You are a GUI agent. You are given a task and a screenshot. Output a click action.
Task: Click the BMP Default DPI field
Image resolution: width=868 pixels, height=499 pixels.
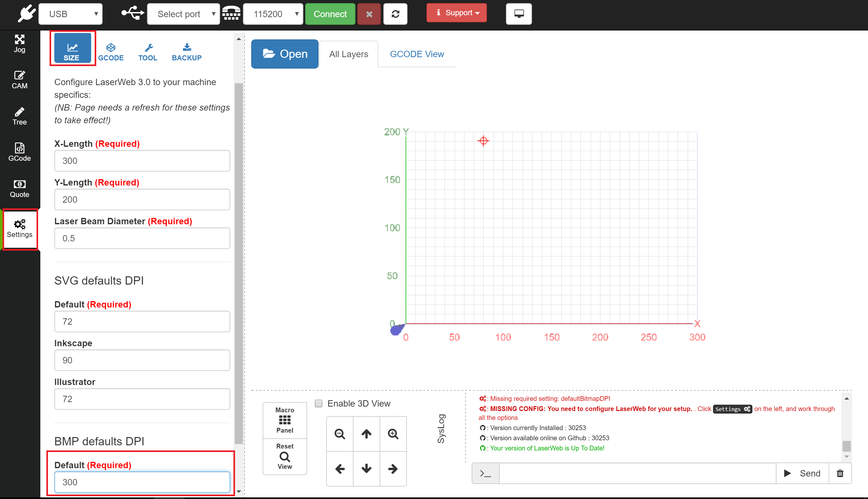[x=142, y=482]
